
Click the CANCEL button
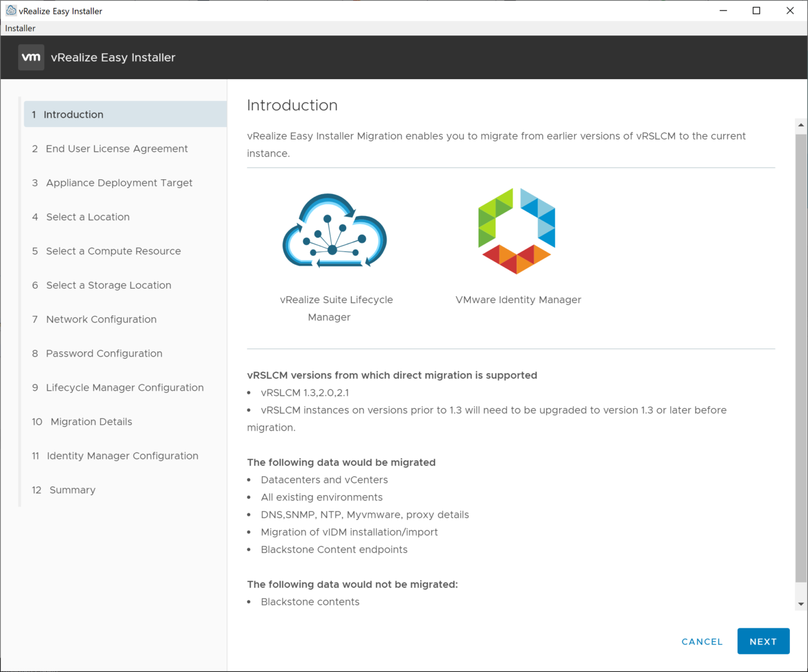pos(702,642)
